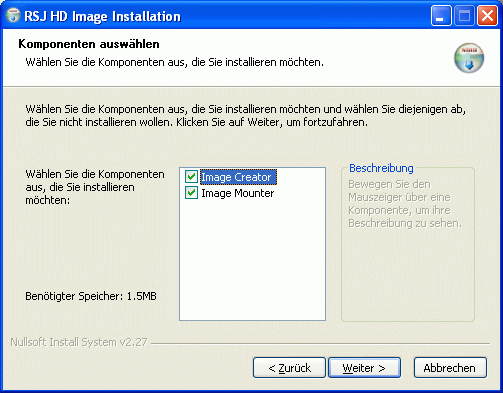503x393 pixels.
Task: Click the Nullsoft Install System v2.27 text
Action: (x=79, y=342)
